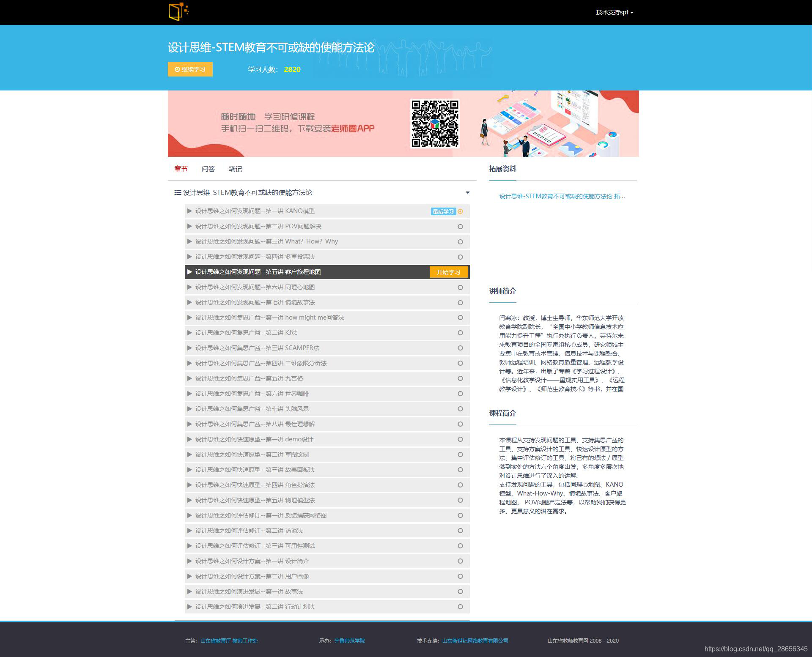Click progress circle for 多重投票法 lesson
Viewport: 812px width, 657px height.
(x=460, y=257)
